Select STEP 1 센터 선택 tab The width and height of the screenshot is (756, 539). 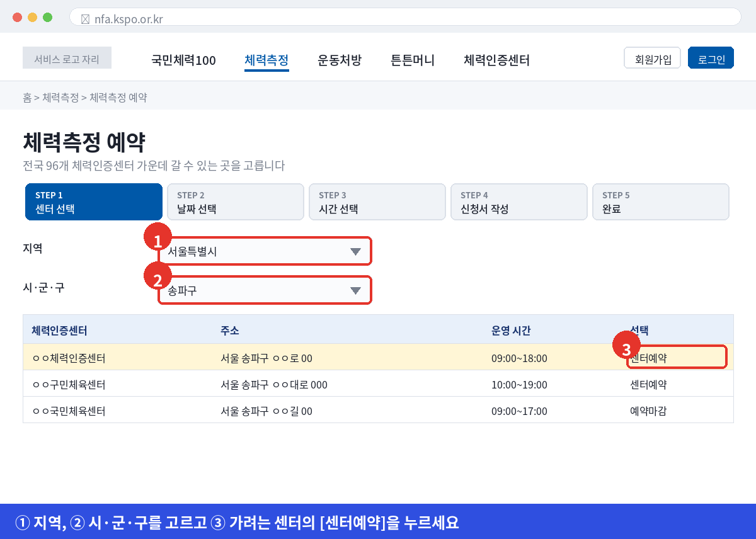pyautogui.click(x=94, y=202)
